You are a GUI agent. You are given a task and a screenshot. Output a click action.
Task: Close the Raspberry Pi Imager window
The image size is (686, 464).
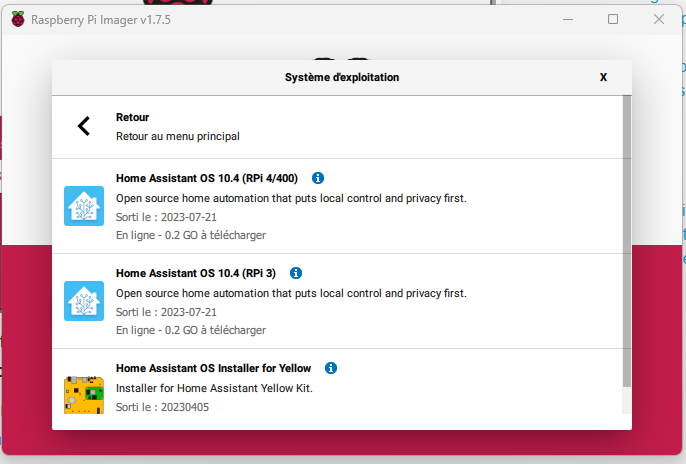[x=659, y=19]
